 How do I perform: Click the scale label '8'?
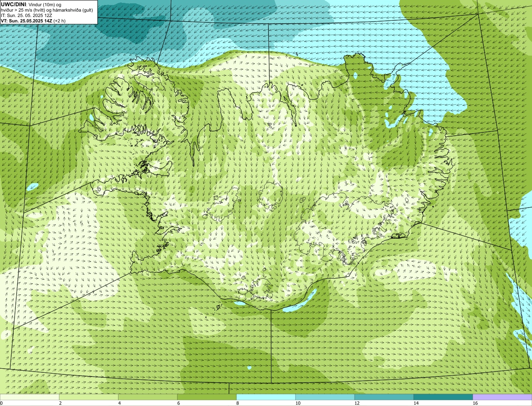237,403
